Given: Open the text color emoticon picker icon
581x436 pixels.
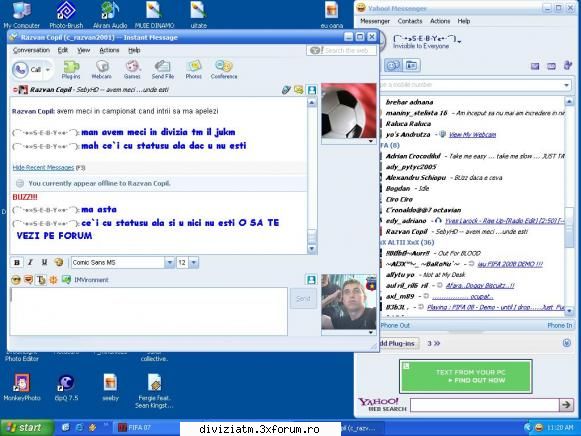Looking at the screenshot, I should point(58,262).
